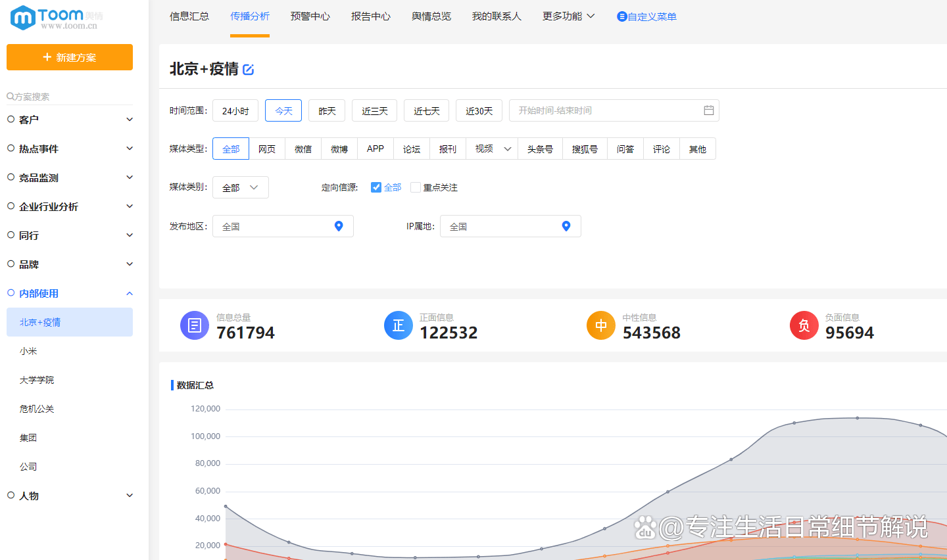Open the 媒体类别 全部 dropdown
Image resolution: width=947 pixels, height=560 pixels.
click(x=241, y=187)
